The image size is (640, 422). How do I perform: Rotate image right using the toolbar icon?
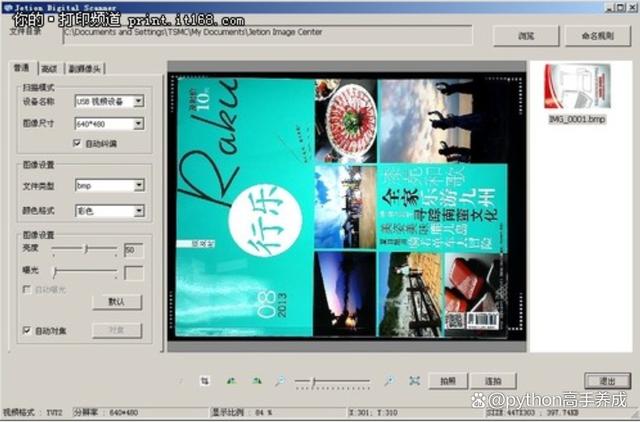click(257, 381)
